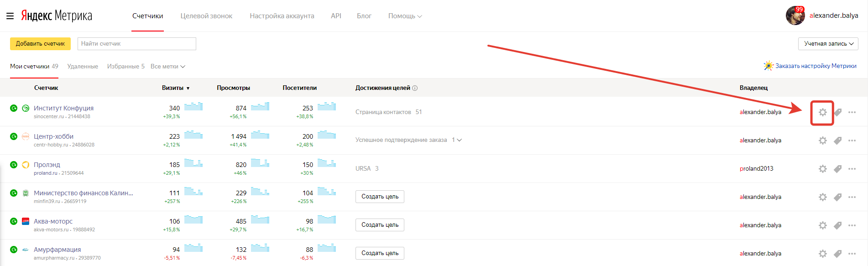Click the tag icon for Министерство финансов counter

[837, 197]
